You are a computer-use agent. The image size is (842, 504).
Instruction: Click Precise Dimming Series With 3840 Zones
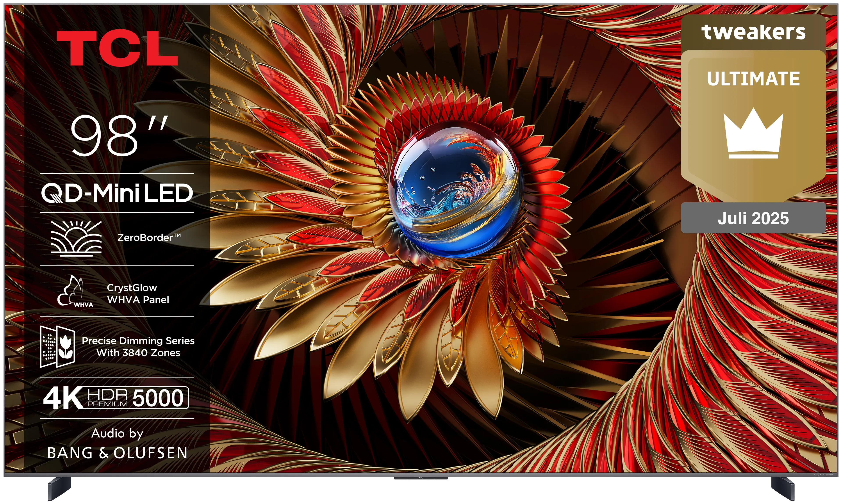click(x=138, y=347)
